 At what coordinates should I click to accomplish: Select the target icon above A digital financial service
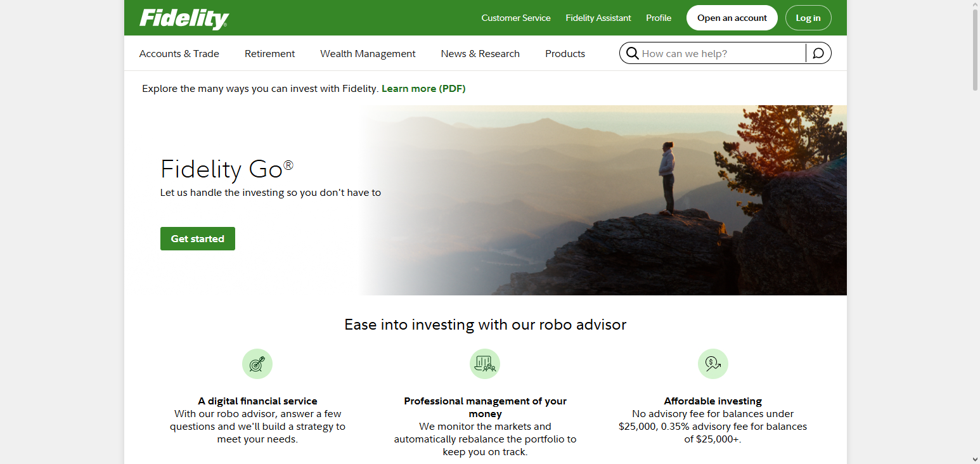click(257, 364)
